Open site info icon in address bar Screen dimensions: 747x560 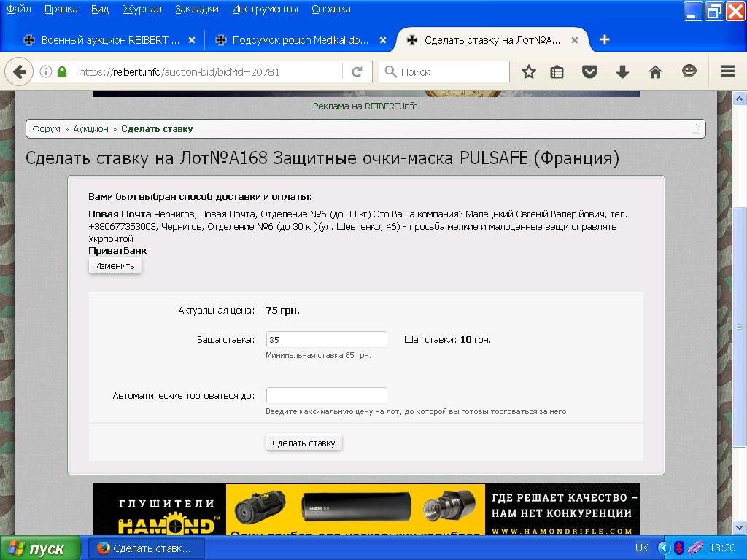point(46,72)
